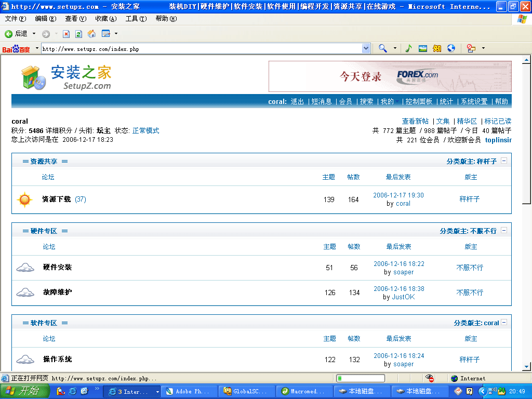Screen dimensions: 532x399
Task: Collapse the 资源共享 forum category
Action: tap(504, 161)
